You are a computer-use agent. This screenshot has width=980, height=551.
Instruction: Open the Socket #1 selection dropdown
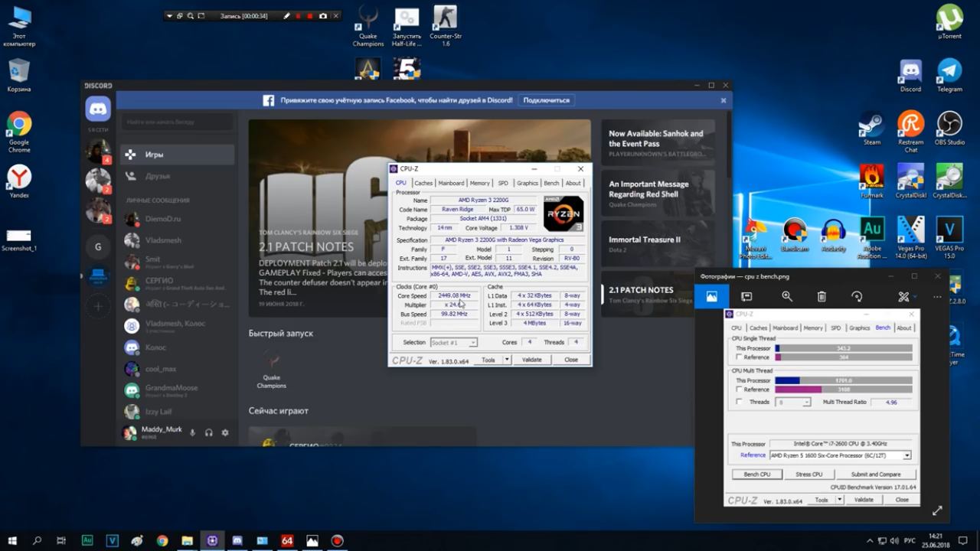tap(454, 342)
